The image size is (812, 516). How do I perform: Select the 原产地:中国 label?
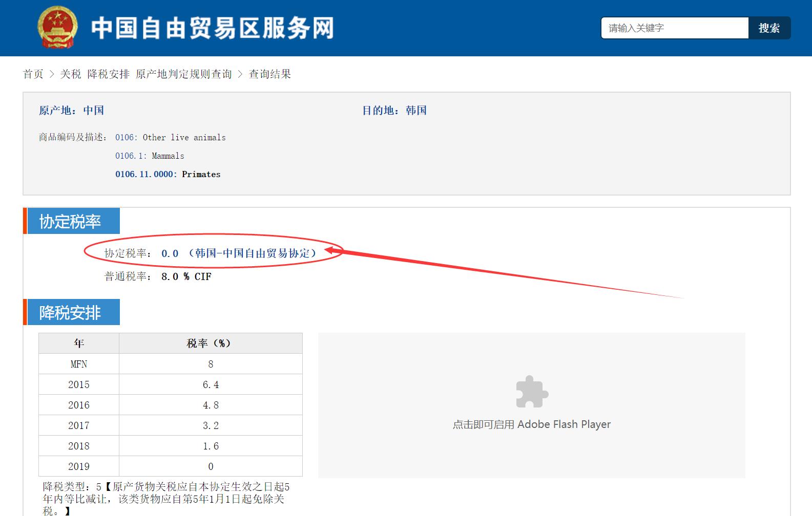tap(72, 111)
